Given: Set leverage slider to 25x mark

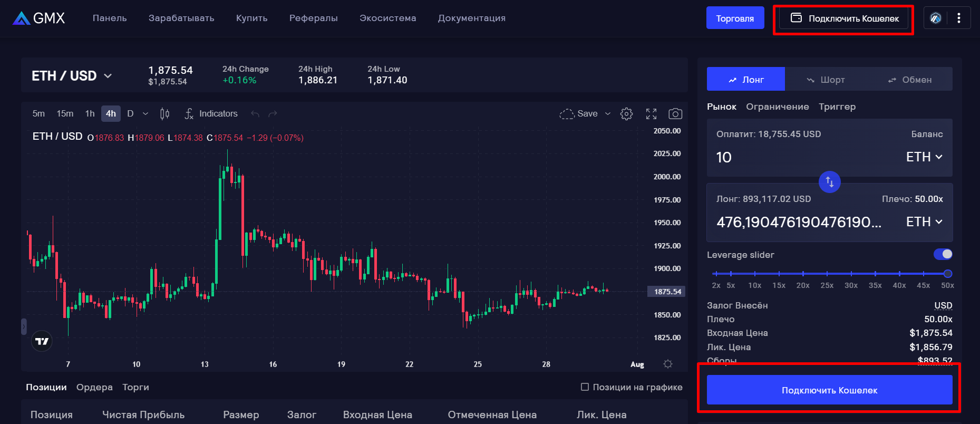Looking at the screenshot, I should [x=827, y=274].
